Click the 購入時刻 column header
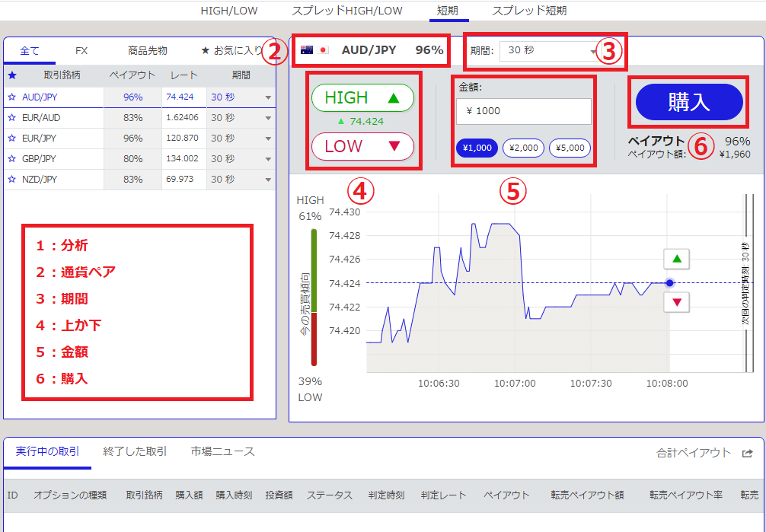Viewport: 766px width, 532px height. [x=234, y=495]
